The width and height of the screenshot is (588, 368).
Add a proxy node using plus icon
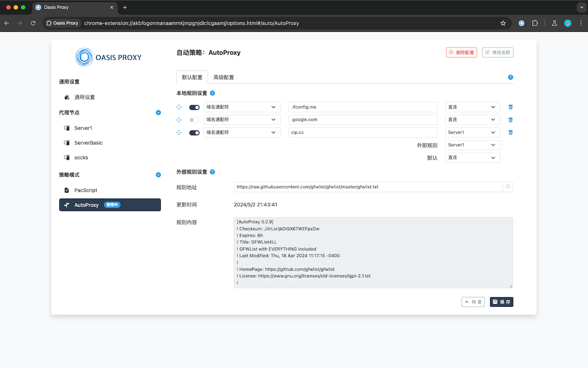(158, 112)
